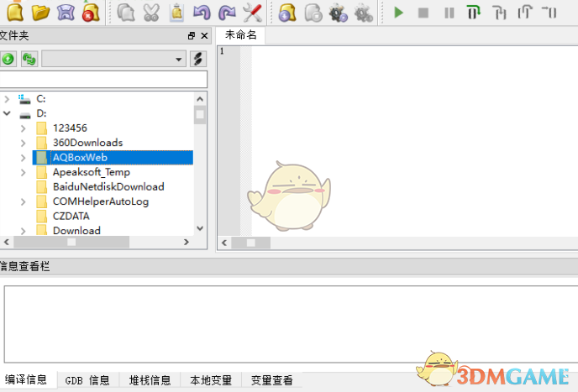
Task: Select the CZDATA folder
Action: click(x=71, y=216)
